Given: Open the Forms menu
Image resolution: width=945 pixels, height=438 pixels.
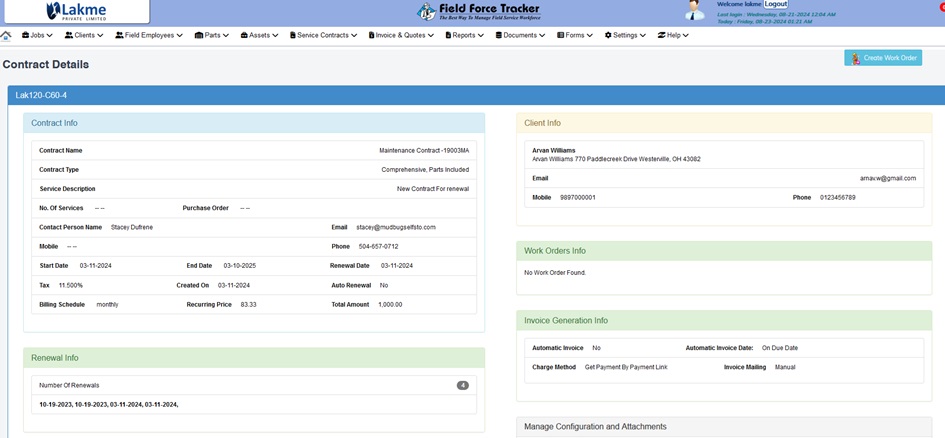Looking at the screenshot, I should point(575,36).
